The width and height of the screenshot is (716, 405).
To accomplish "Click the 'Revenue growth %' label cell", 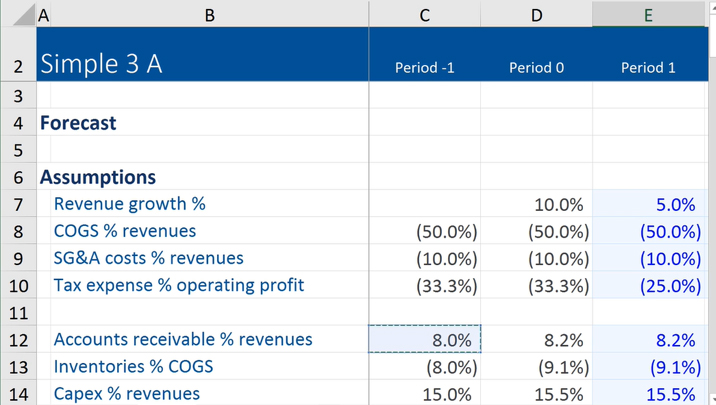I will pyautogui.click(x=130, y=204).
